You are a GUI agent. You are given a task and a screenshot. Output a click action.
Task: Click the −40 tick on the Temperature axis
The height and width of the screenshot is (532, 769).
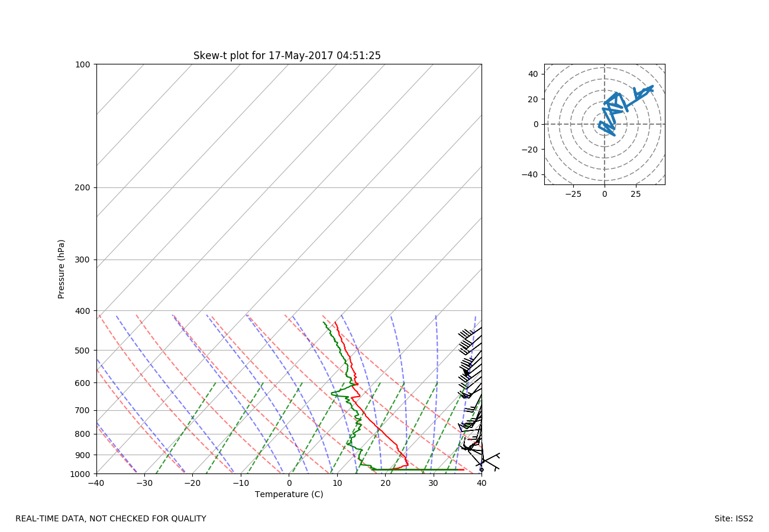[96, 484]
